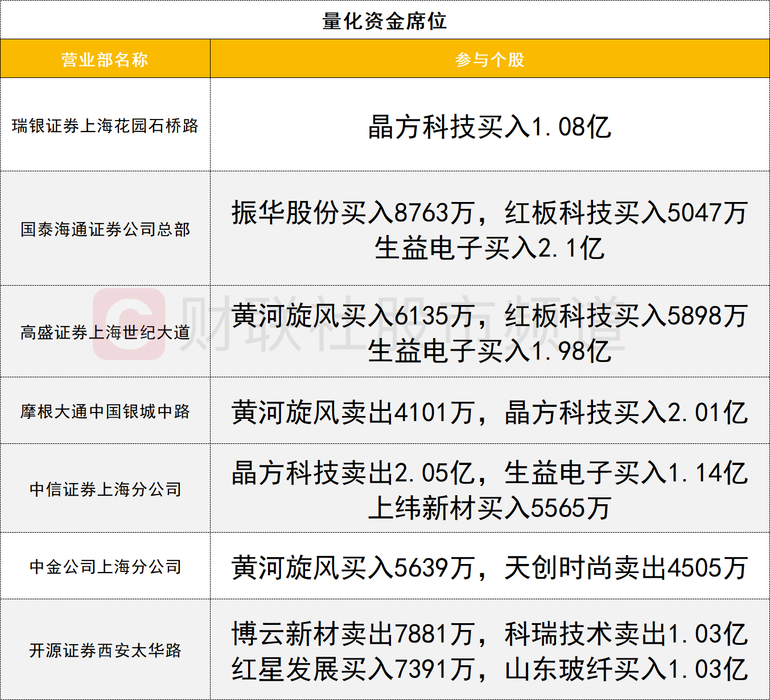Select the 参与个股 column header
770x700 pixels.
(x=490, y=59)
